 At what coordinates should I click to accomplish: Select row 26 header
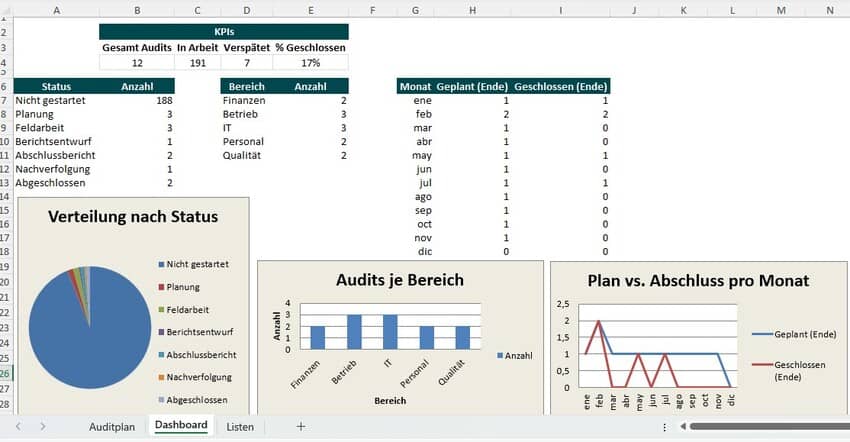[6, 373]
